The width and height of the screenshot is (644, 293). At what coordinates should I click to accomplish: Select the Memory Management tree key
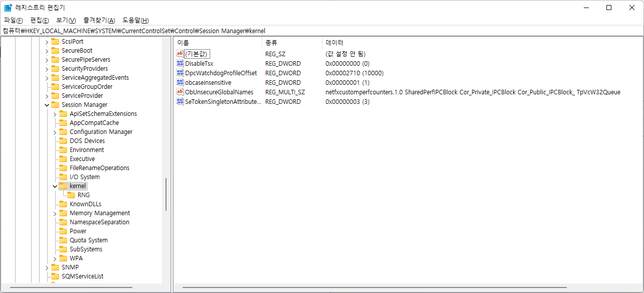[x=100, y=213]
